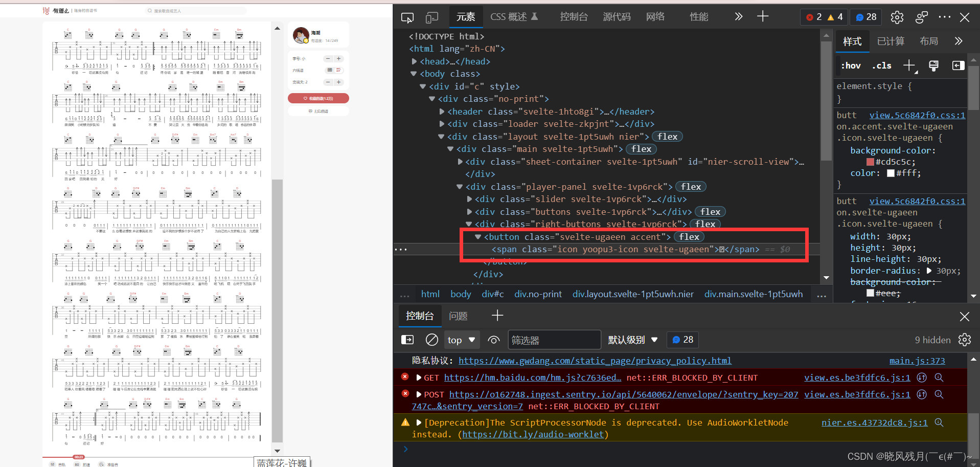This screenshot has height=467, width=980.
Task: Expand the sheet-container div node
Action: click(x=460, y=162)
